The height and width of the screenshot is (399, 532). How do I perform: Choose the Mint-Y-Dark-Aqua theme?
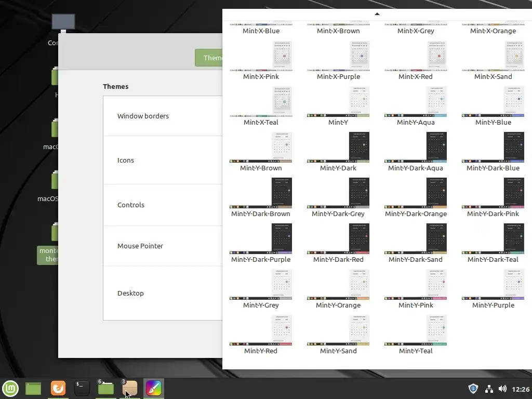point(416,152)
